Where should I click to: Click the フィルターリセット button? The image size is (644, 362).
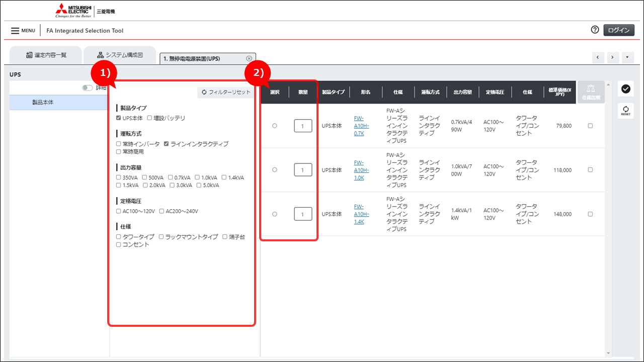(225, 93)
